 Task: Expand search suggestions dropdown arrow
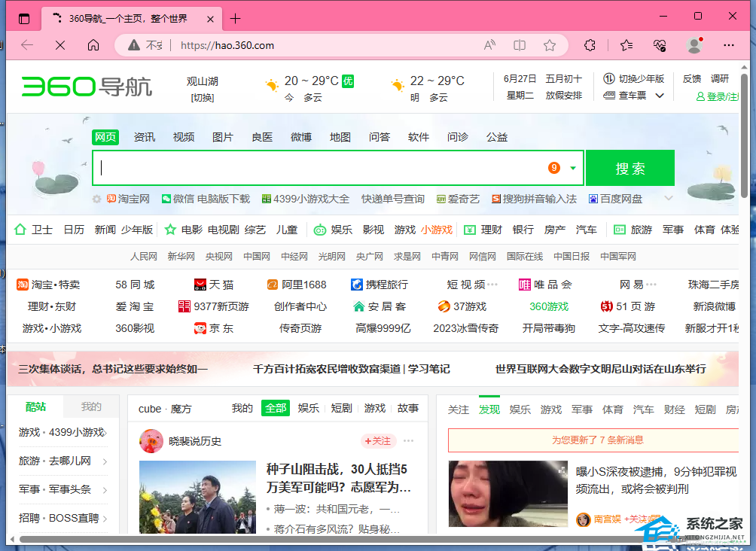pyautogui.click(x=573, y=169)
